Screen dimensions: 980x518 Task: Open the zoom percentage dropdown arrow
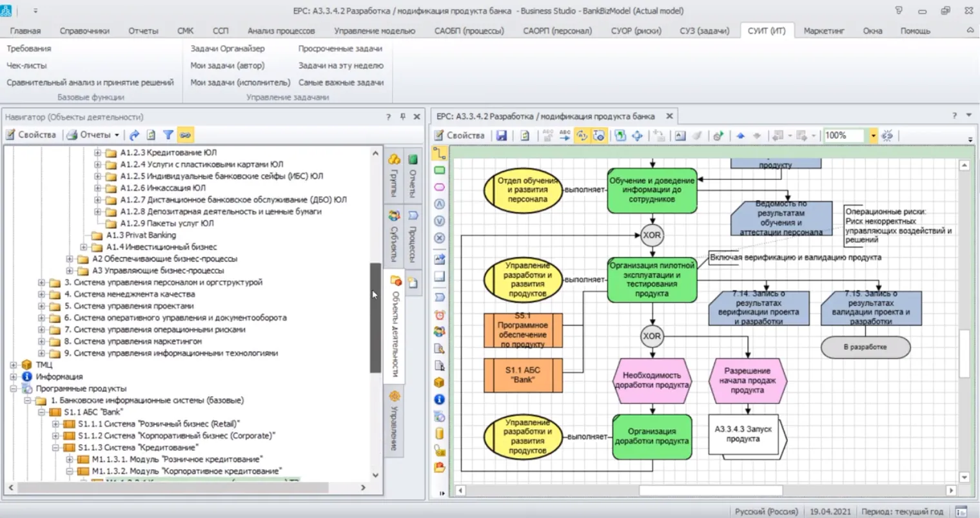pos(874,135)
